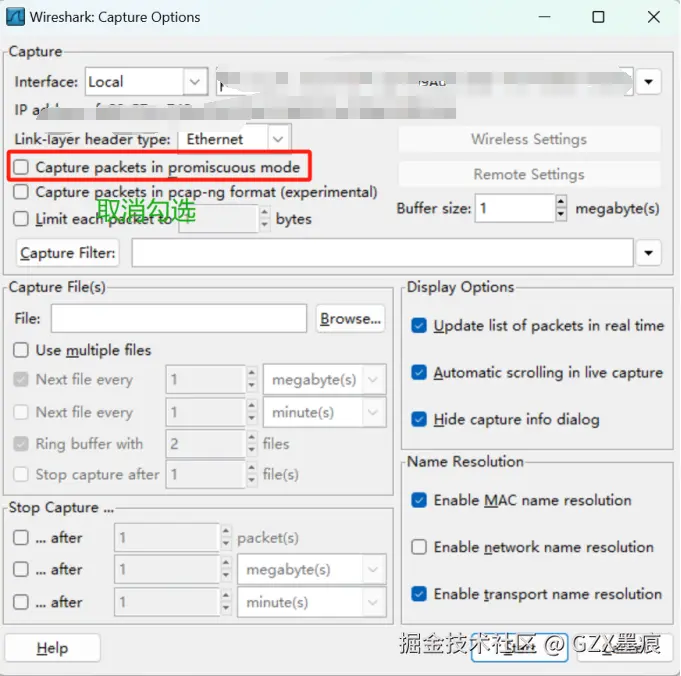Close the Capture Options dialog
Screen dimensions: 681x676
[x=654, y=17]
